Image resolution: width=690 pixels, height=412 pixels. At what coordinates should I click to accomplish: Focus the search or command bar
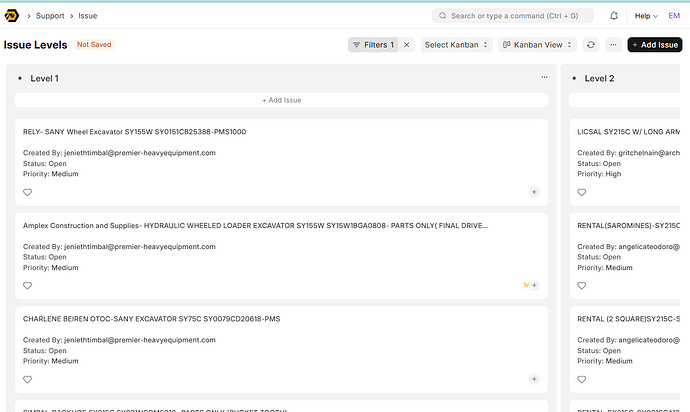point(513,16)
